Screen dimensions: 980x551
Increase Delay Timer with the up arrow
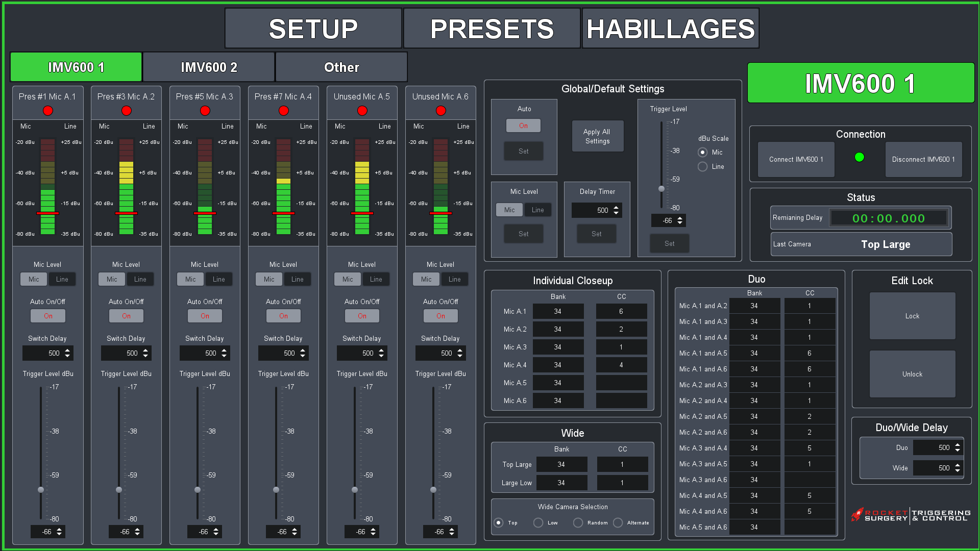click(616, 208)
